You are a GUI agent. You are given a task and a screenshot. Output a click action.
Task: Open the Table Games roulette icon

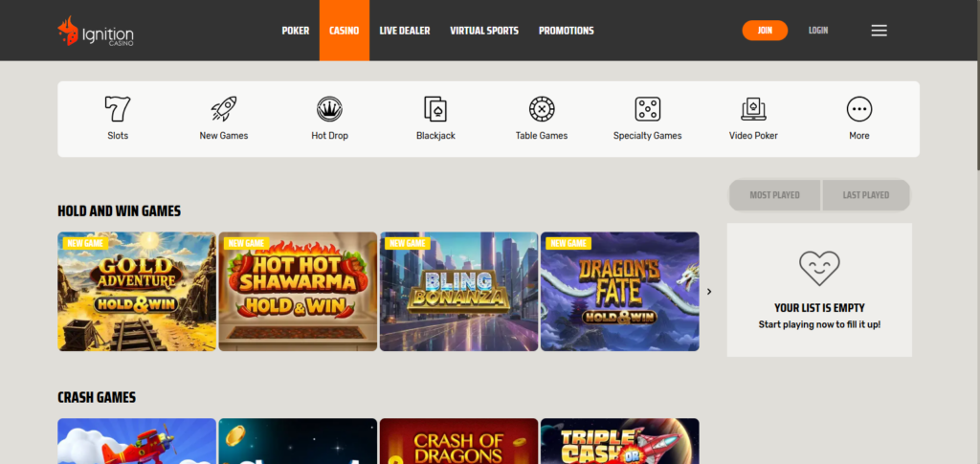point(542,109)
